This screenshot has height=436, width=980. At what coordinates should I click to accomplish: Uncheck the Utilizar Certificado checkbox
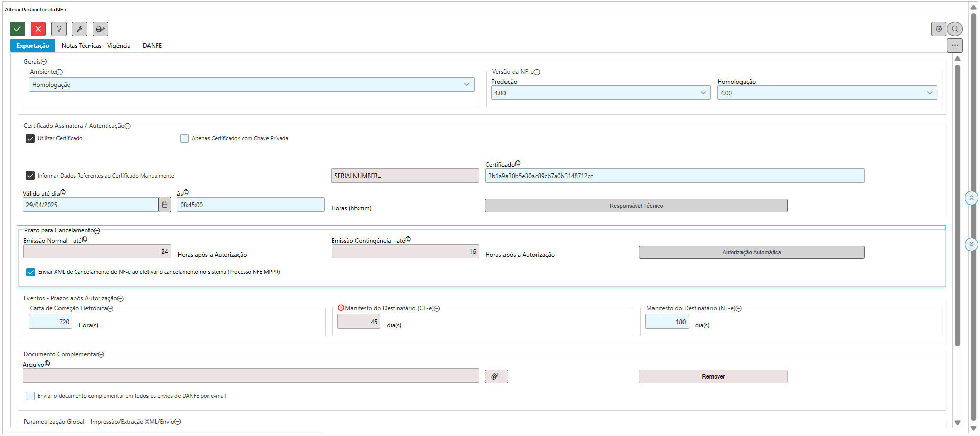coord(31,139)
